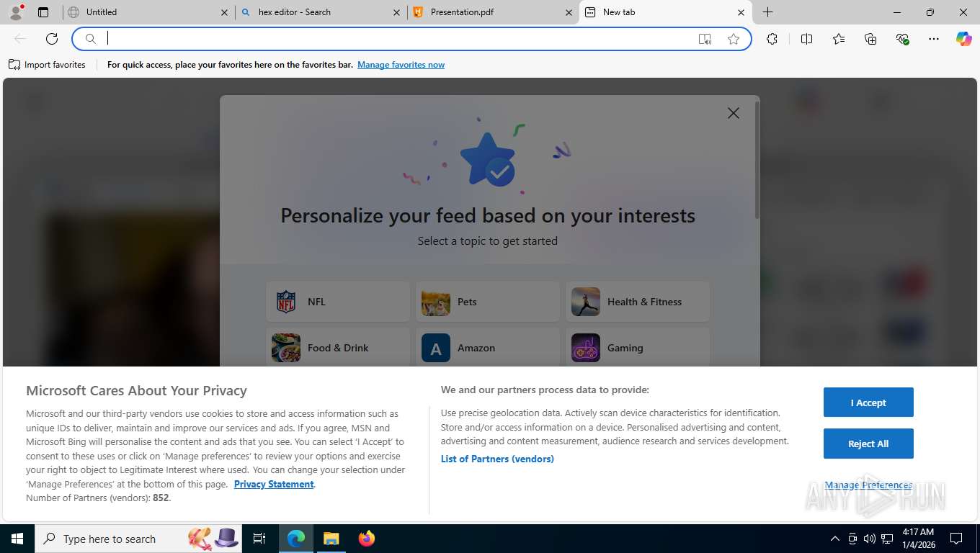Open the Settings and more menu

pos(934,39)
